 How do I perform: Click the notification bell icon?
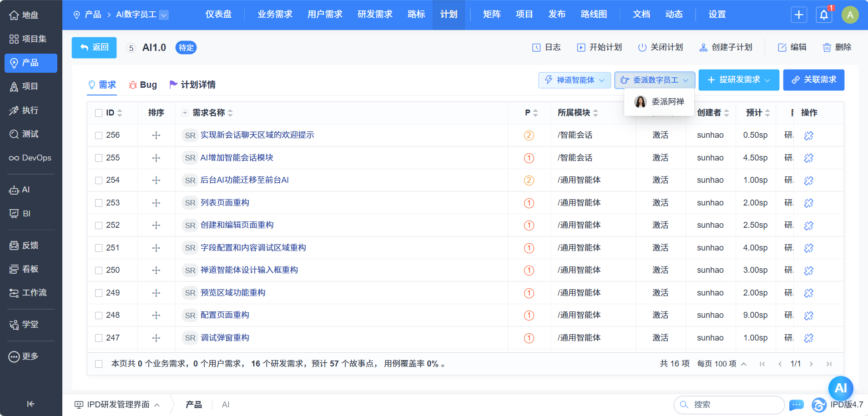pos(824,15)
